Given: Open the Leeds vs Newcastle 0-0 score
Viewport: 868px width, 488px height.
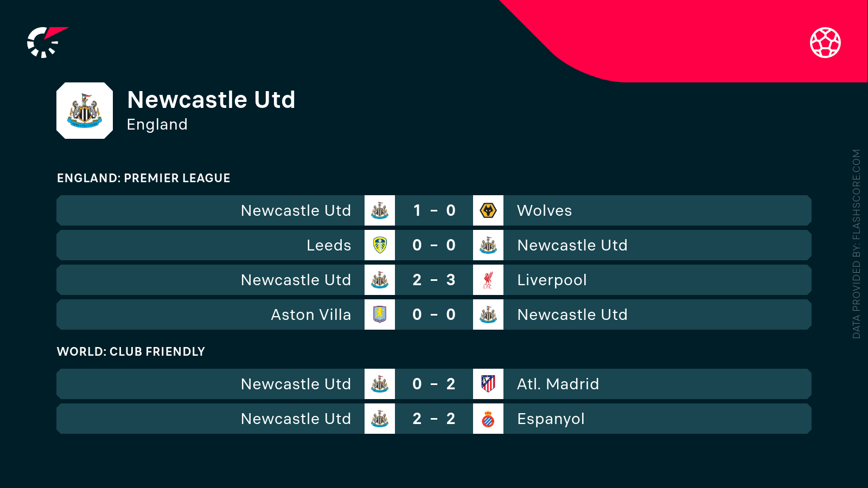Looking at the screenshot, I should pos(434,245).
